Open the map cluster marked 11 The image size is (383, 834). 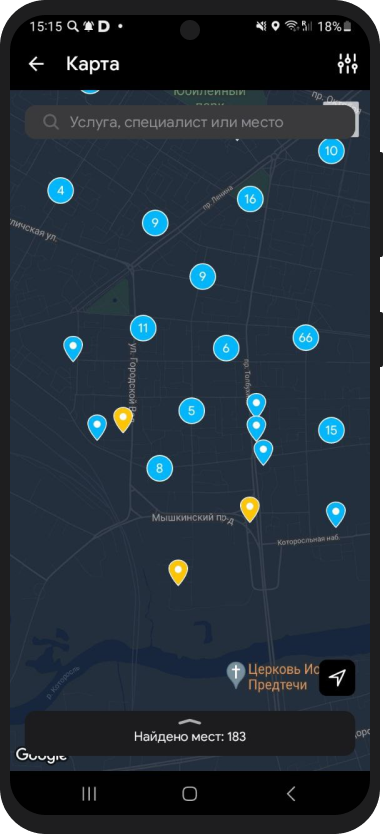click(143, 328)
